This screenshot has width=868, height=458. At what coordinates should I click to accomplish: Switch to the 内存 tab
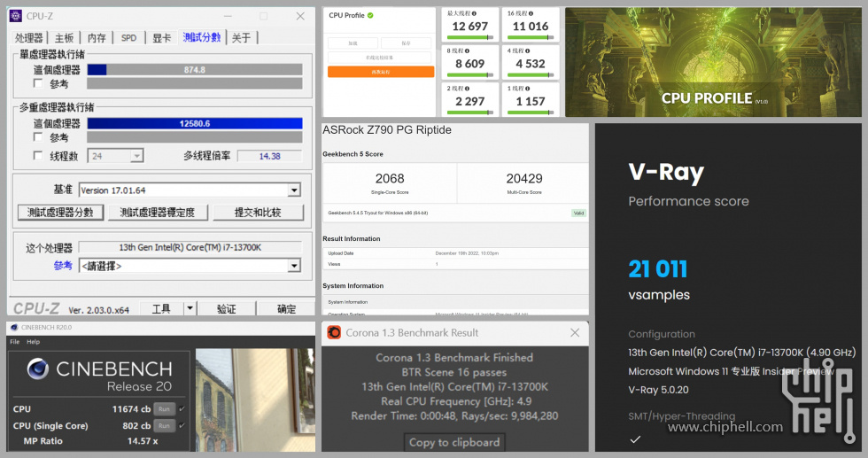click(97, 38)
